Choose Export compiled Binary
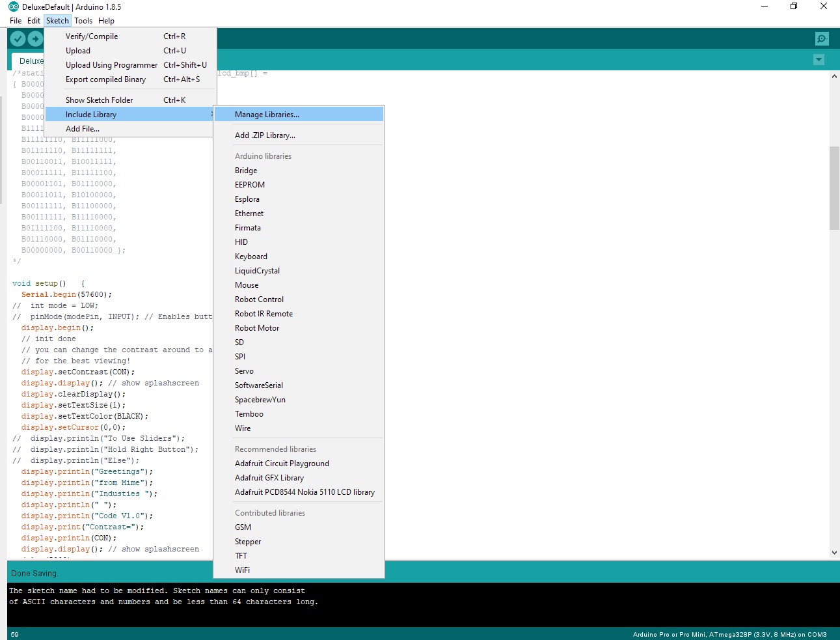This screenshot has width=840, height=640. (105, 79)
